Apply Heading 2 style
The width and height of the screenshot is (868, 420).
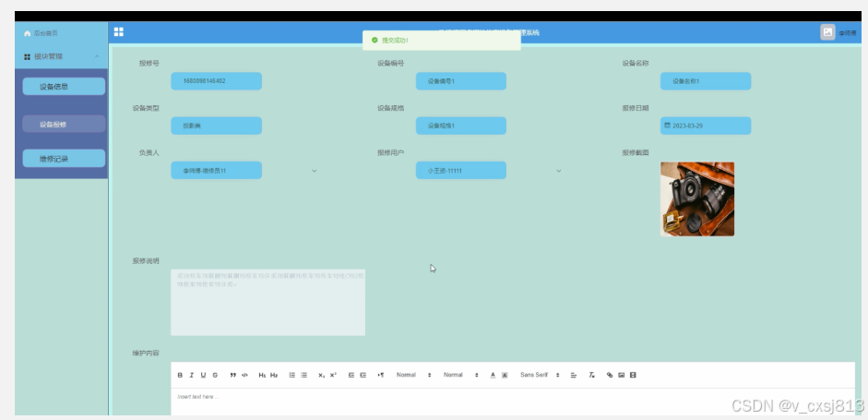point(274,375)
